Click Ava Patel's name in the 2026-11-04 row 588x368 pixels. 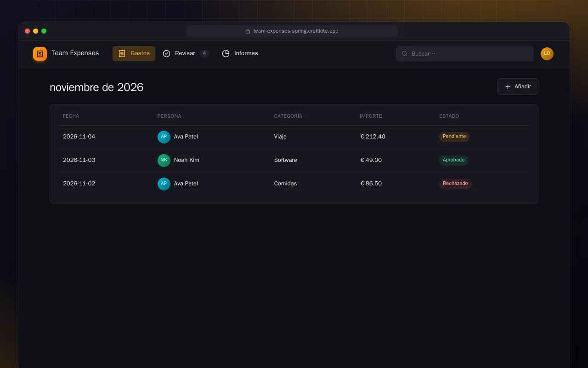[186, 137]
